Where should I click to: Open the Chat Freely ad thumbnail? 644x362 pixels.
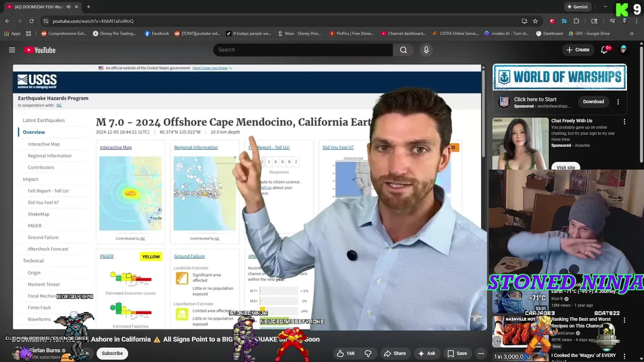coord(520,144)
